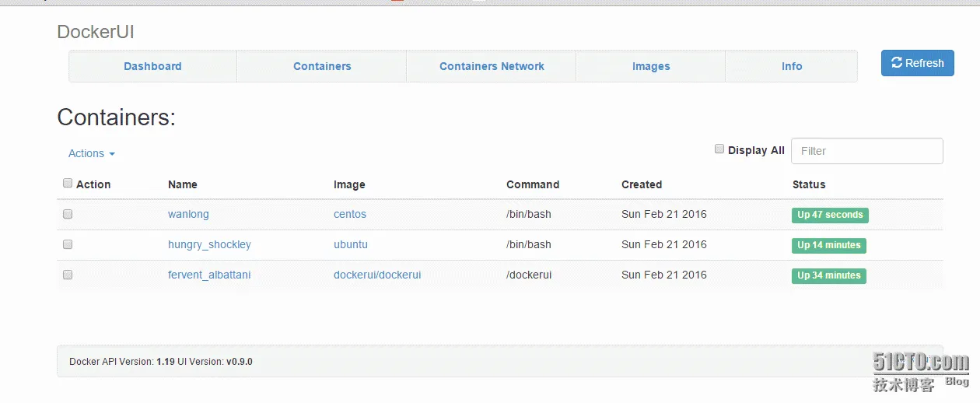The width and height of the screenshot is (980, 403).
Task: Toggle the select-all Action checkbox
Action: [68, 184]
